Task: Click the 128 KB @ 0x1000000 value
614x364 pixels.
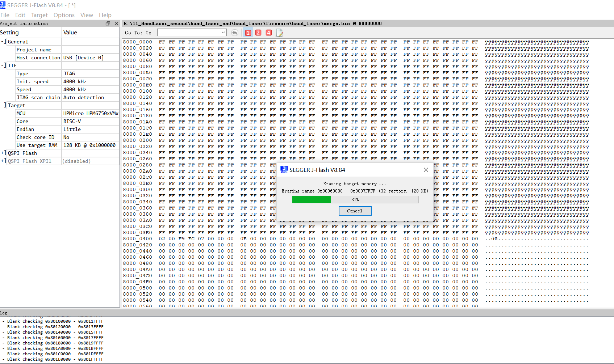Action: (x=89, y=145)
